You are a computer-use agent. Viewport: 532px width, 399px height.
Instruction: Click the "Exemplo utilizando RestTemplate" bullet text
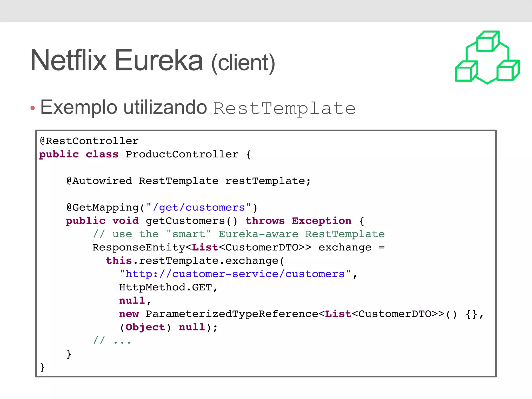pos(198,108)
